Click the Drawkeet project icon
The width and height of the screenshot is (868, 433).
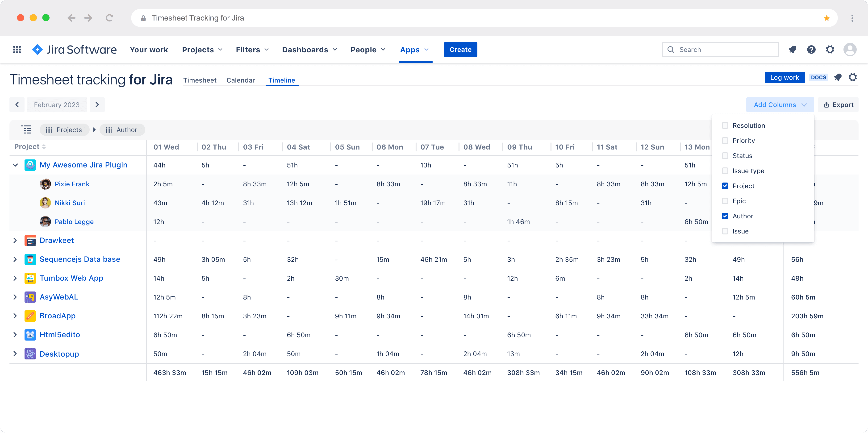[30, 241]
